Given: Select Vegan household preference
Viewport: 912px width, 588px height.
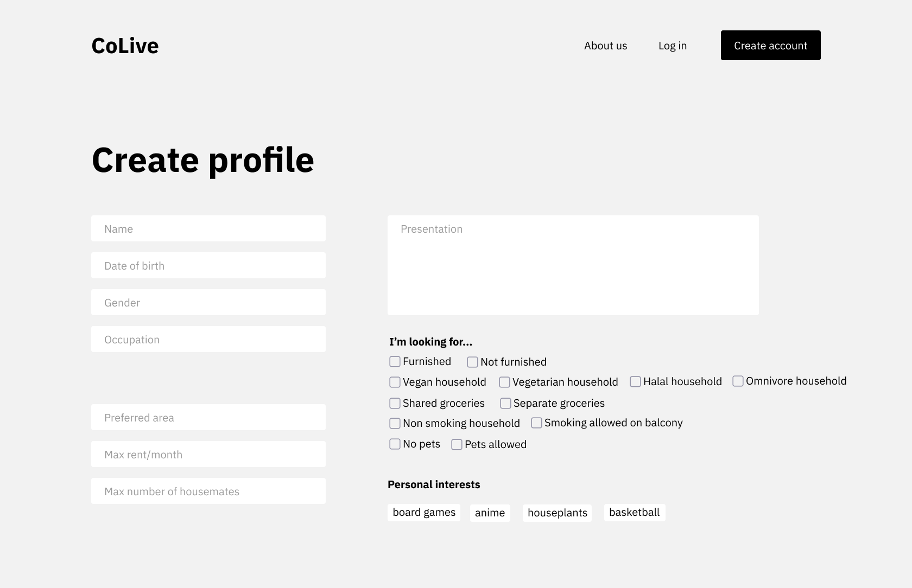Looking at the screenshot, I should [395, 382].
